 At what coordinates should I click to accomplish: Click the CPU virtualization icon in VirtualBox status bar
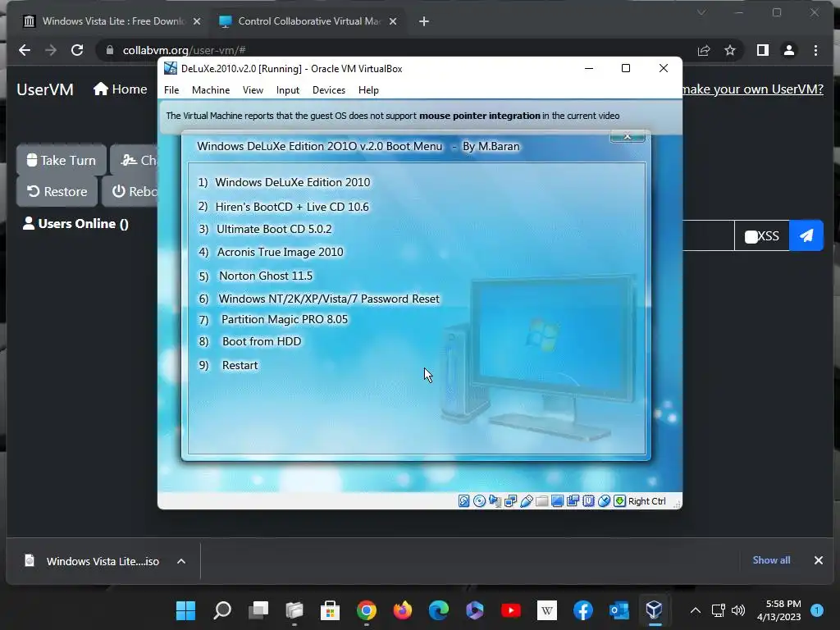point(588,501)
